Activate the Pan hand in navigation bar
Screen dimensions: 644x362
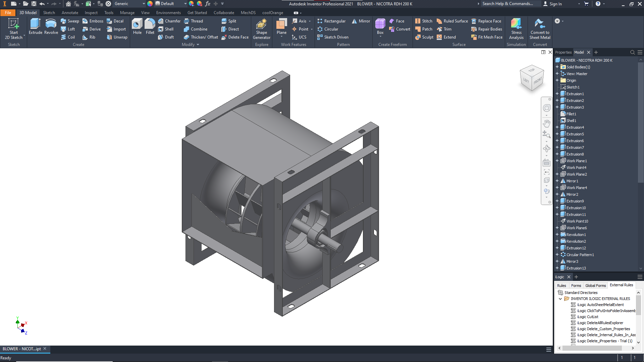click(547, 123)
